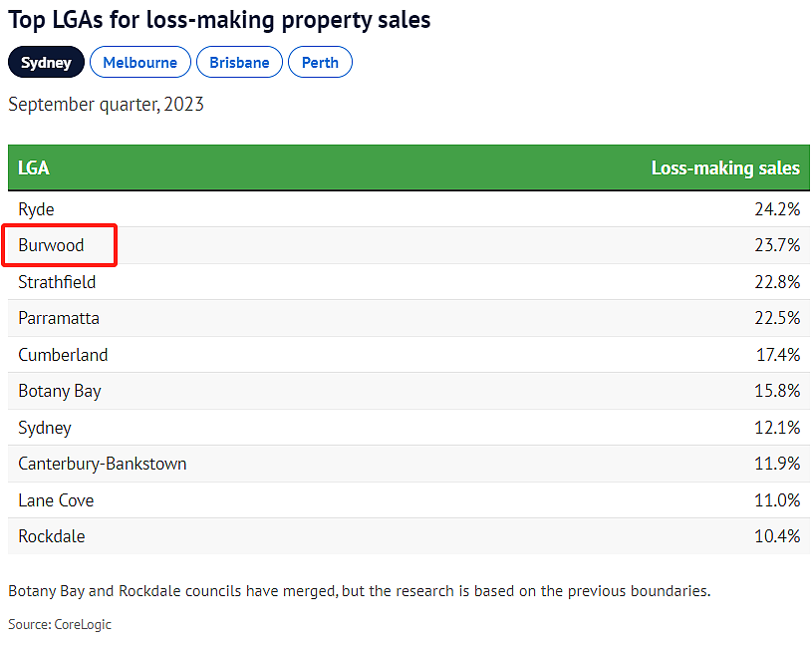Select Rockdale in the LGA list
Image resolution: width=812 pixels, height=645 pixels.
[x=52, y=536]
